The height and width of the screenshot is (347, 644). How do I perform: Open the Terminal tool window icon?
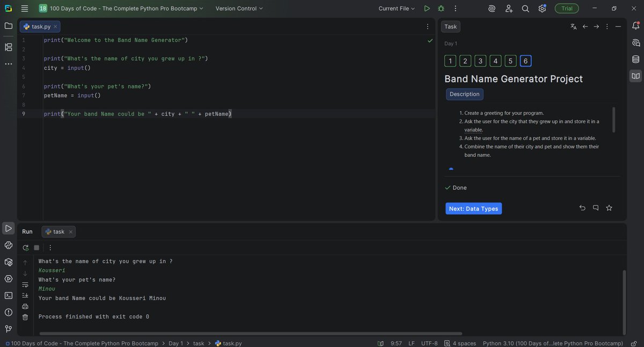click(9, 295)
